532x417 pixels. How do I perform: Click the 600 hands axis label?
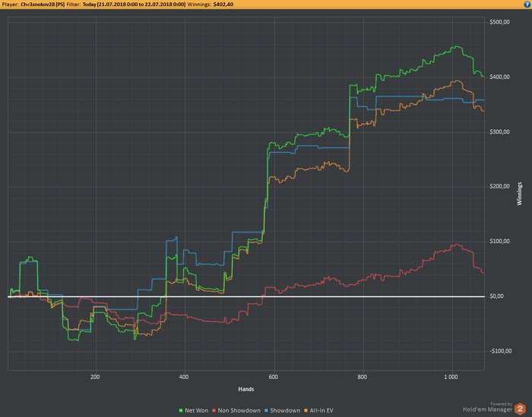(273, 377)
